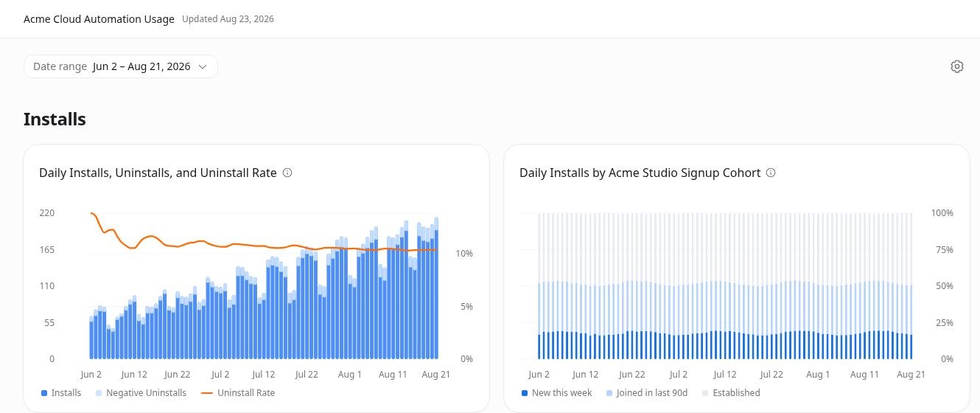The height and width of the screenshot is (413, 980).
Task: Click Daily Installs by Acme Studio Signup Cohort title
Action: pos(640,173)
